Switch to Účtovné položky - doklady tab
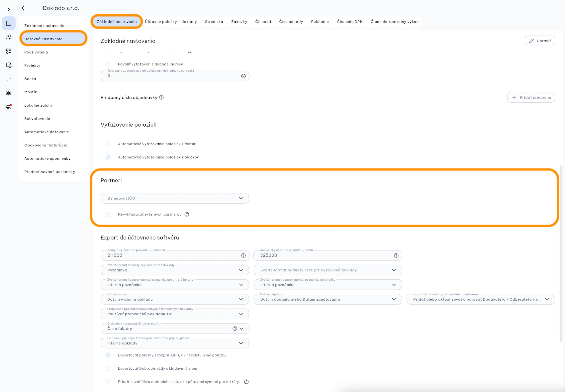 point(171,22)
